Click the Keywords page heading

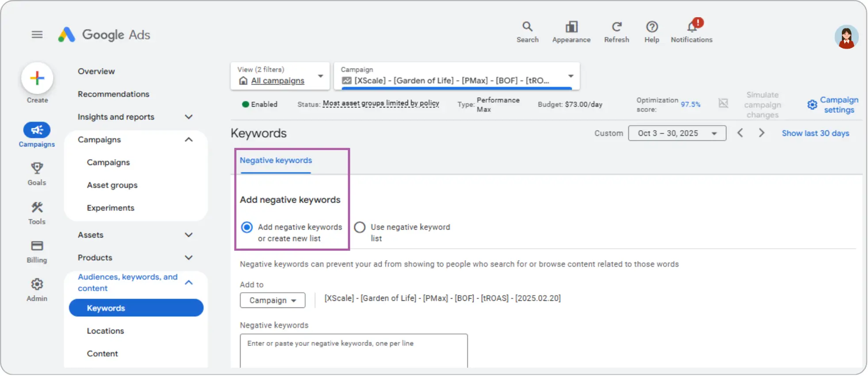259,133
